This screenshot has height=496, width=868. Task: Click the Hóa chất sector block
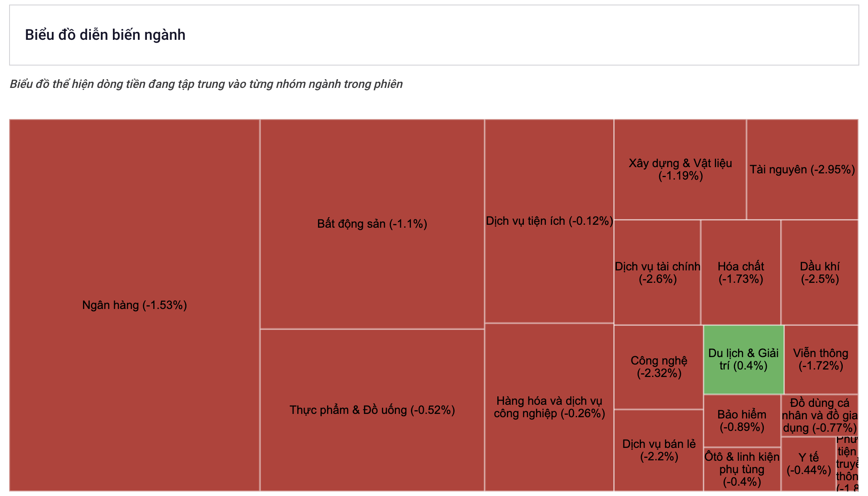[x=741, y=272]
